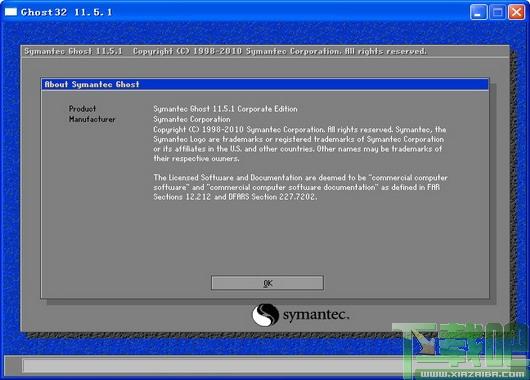The height and width of the screenshot is (380, 530).
Task: Select the Manufacturer label
Action: tap(92, 119)
